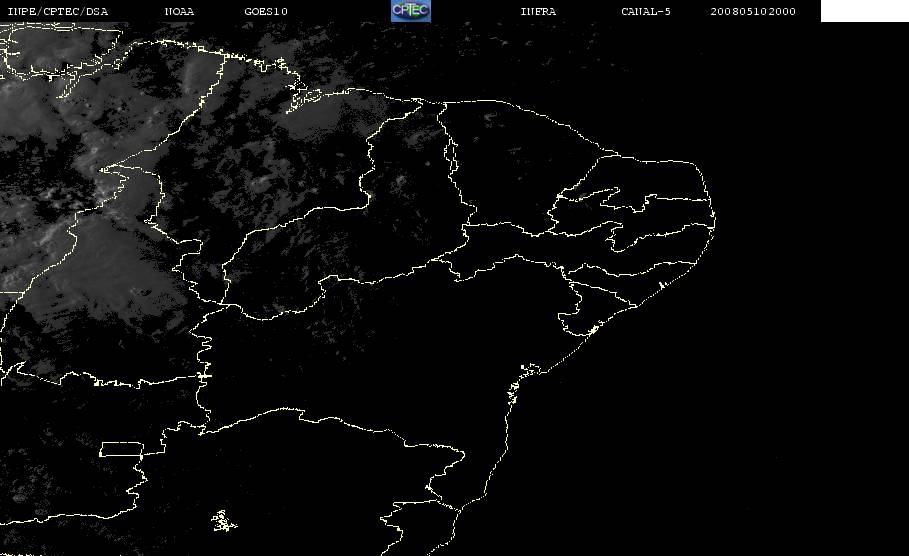909x556 pixels.
Task: Click the CANAL-5 label
Action: pyautogui.click(x=646, y=12)
